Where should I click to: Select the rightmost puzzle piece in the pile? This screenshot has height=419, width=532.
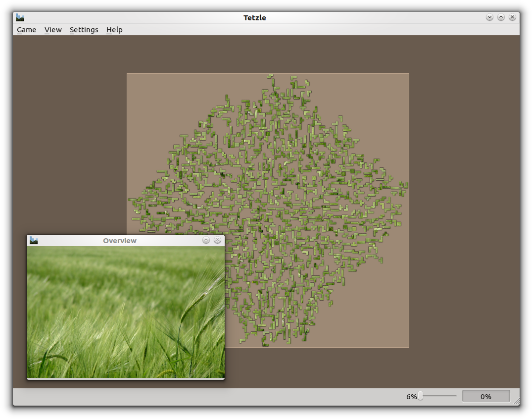pyautogui.click(x=406, y=185)
